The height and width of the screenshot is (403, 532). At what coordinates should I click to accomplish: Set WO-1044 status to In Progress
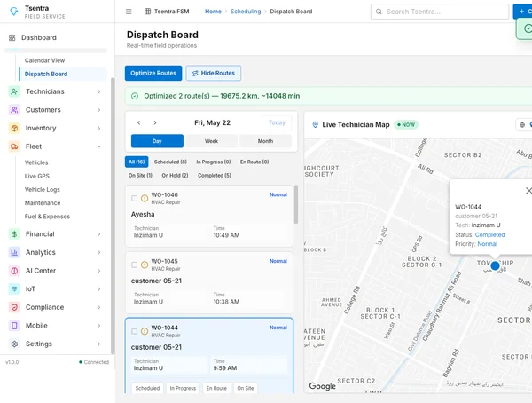tap(183, 389)
